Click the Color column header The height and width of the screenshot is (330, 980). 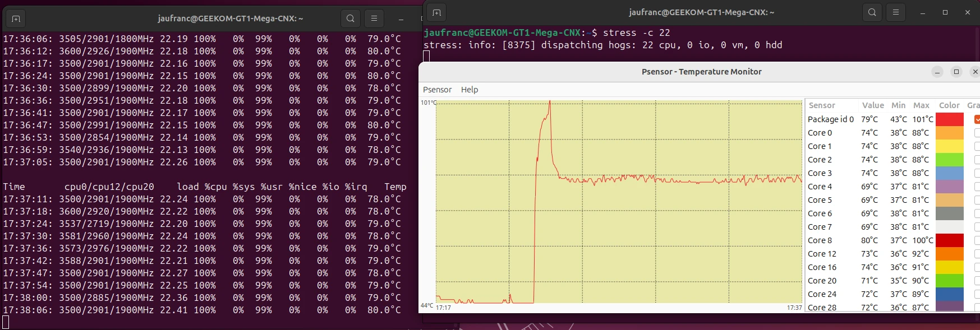(x=949, y=105)
